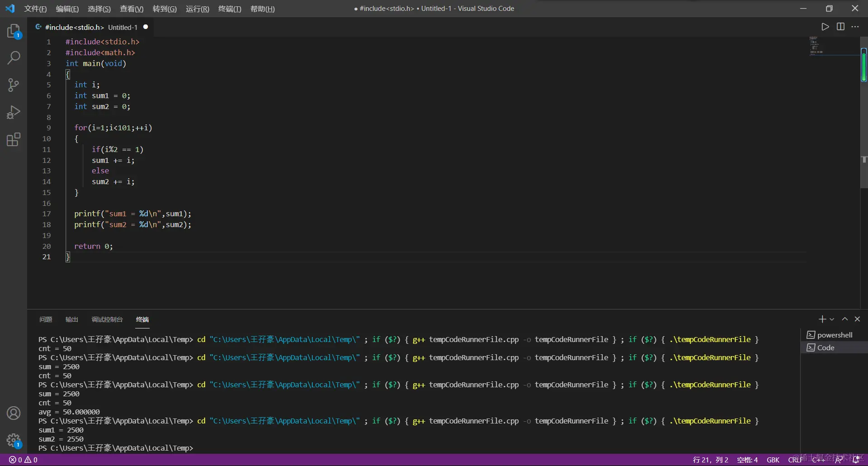Viewport: 868px width, 466px height.
Task: Close the terminal panel
Action: [857, 319]
